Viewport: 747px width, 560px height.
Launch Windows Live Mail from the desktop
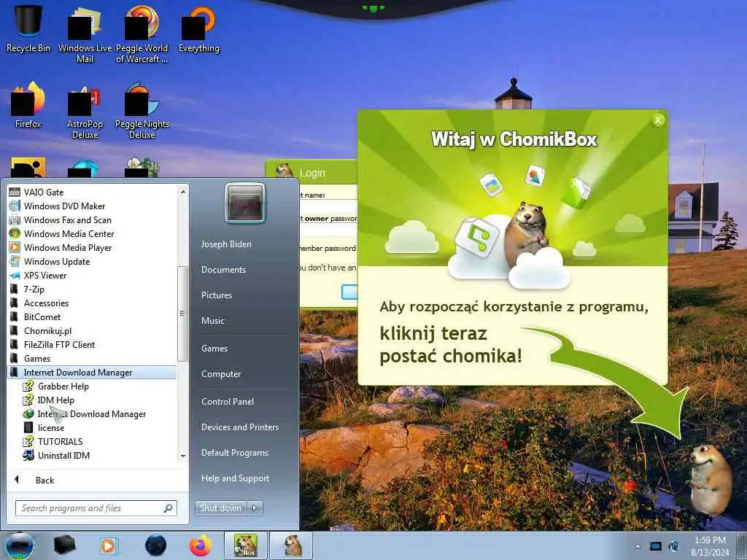(85, 34)
